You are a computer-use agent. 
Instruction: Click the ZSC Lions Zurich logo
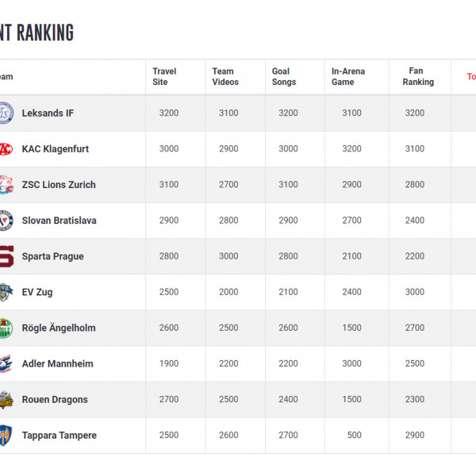point(6,185)
